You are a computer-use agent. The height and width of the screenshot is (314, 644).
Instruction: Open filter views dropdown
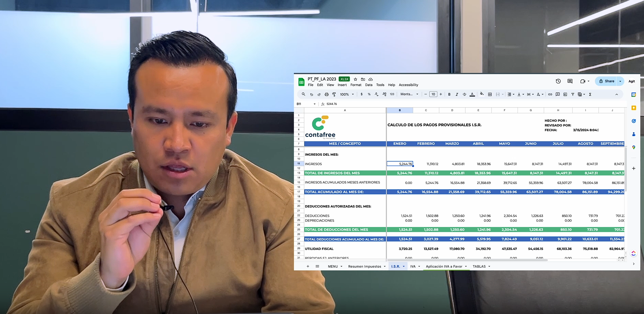[x=581, y=95]
